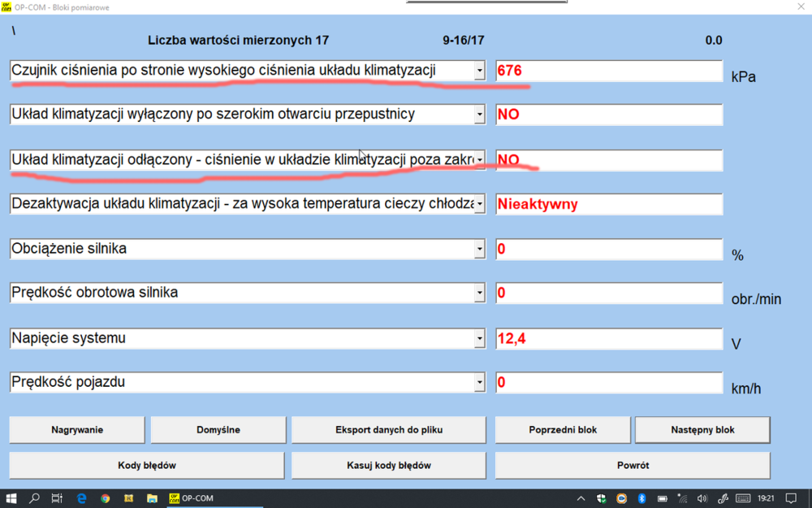812x508 pixels.
Task: Click the volume icon in the tray
Action: click(702, 497)
